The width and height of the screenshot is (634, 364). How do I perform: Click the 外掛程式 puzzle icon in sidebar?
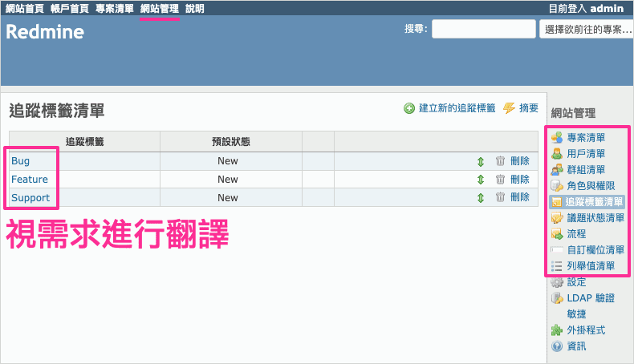[557, 330]
